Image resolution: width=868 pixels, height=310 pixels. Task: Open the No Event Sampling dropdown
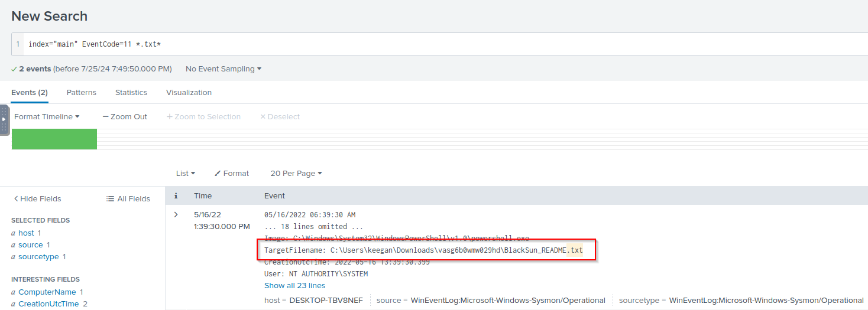(224, 69)
